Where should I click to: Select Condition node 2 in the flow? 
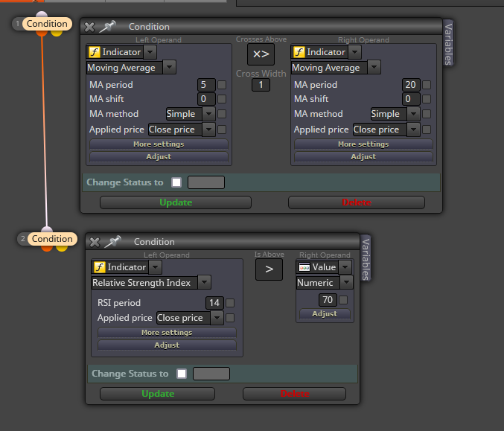click(52, 239)
